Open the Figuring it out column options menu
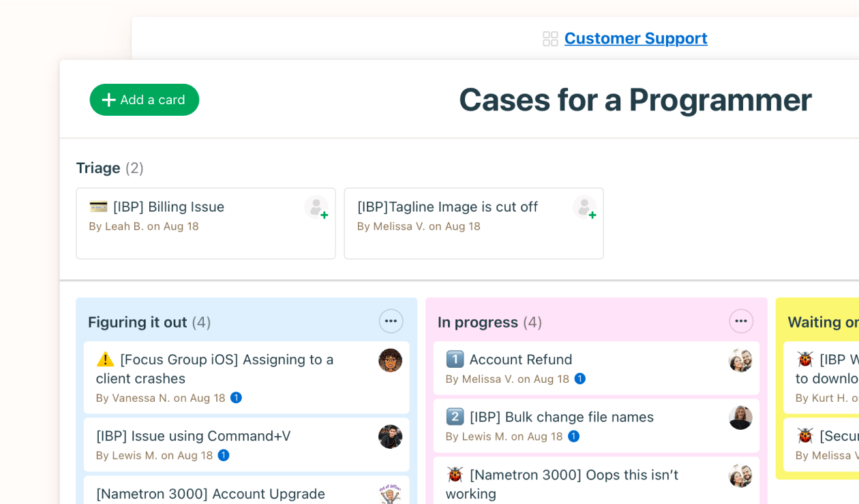The height and width of the screenshot is (504, 859). pyautogui.click(x=391, y=321)
